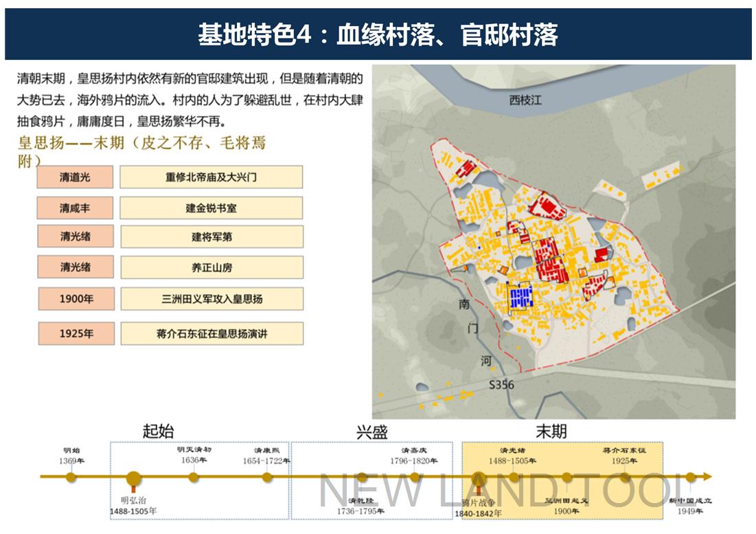756x534 pixels.
Task: Select the 重修北帝庙及大兴门 event box
Action: point(211,177)
